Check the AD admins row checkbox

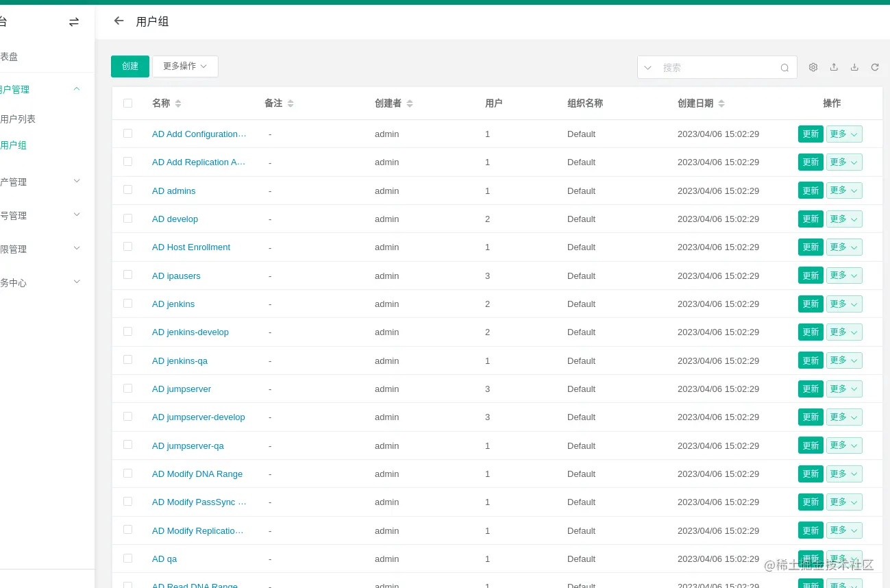click(x=127, y=190)
